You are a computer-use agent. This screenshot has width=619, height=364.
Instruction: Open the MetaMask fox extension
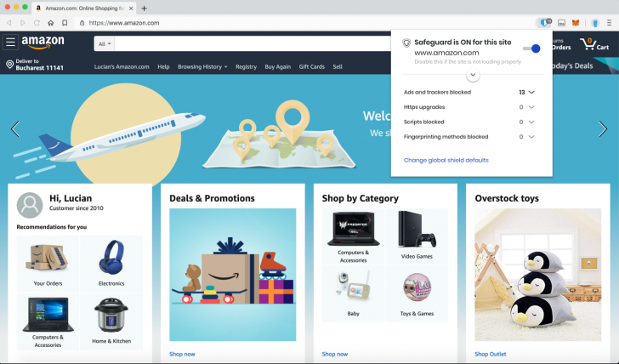[x=576, y=23]
